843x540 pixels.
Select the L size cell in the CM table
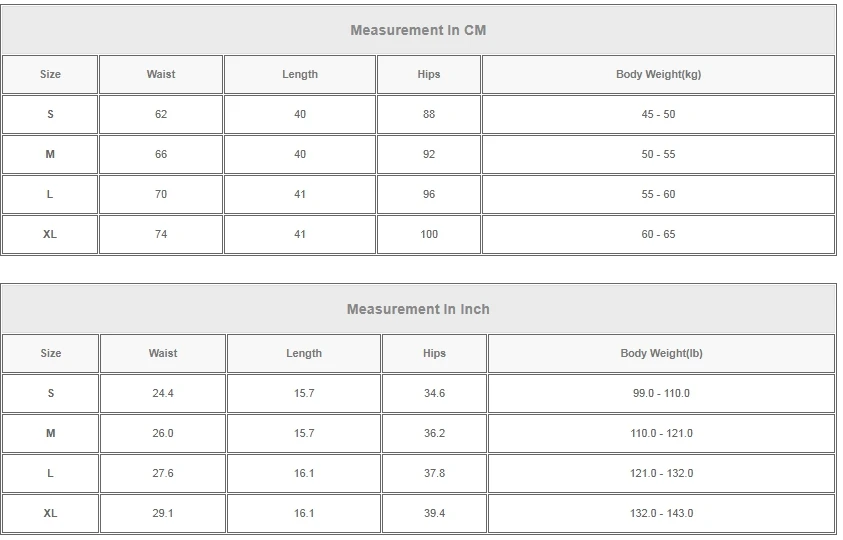tap(50, 194)
